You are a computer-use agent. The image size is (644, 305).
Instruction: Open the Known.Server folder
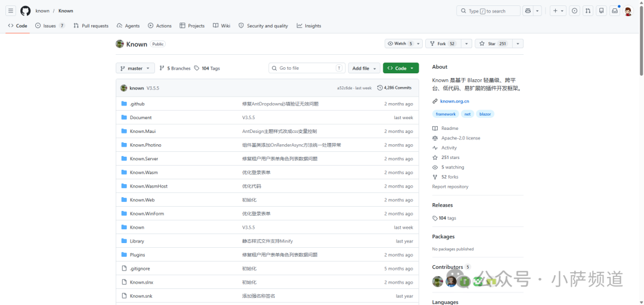144,159
